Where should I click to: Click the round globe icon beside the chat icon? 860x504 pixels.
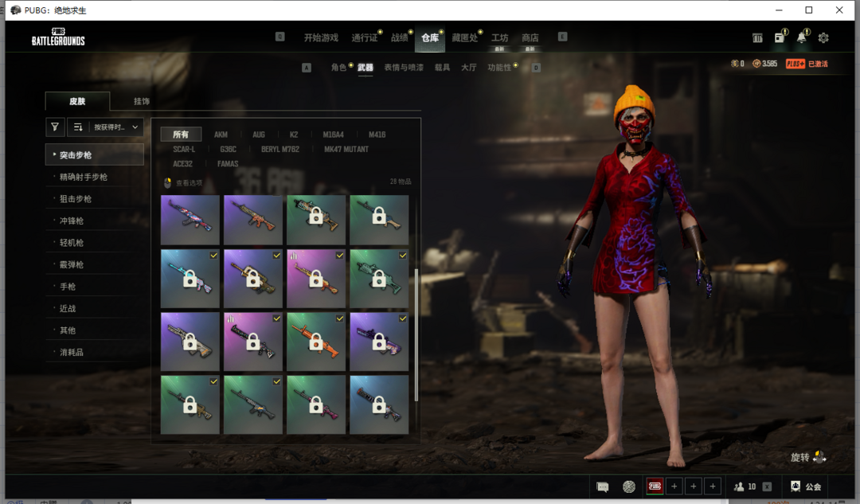coord(628,486)
